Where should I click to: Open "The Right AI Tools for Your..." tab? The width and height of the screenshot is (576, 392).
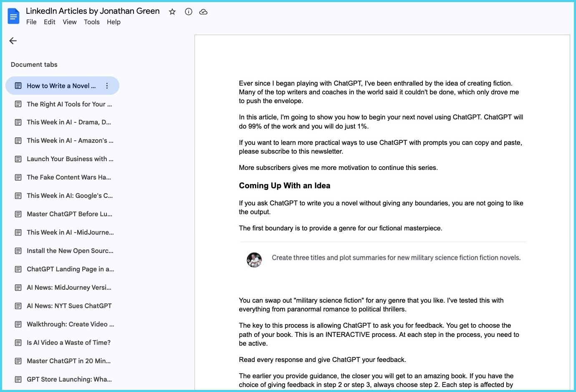[69, 104]
